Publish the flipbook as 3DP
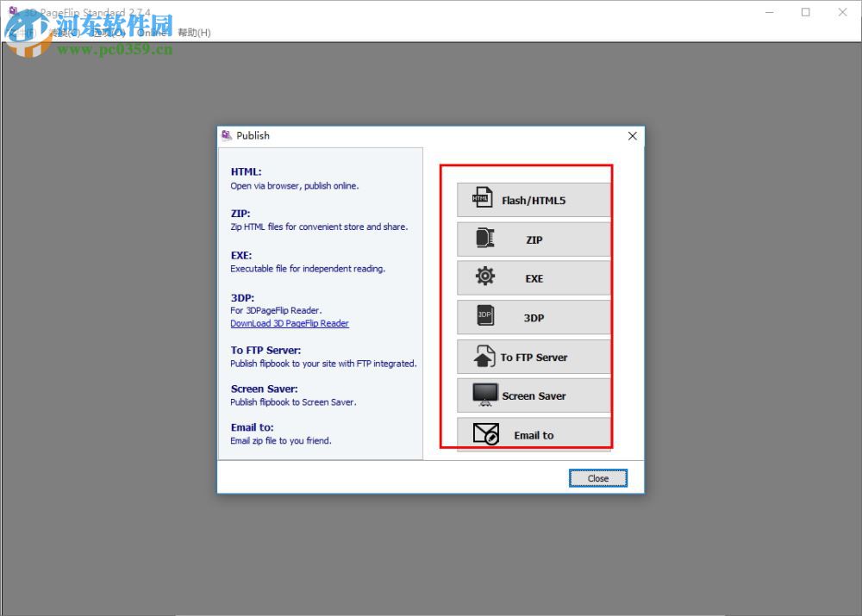The image size is (862, 616). tap(534, 318)
